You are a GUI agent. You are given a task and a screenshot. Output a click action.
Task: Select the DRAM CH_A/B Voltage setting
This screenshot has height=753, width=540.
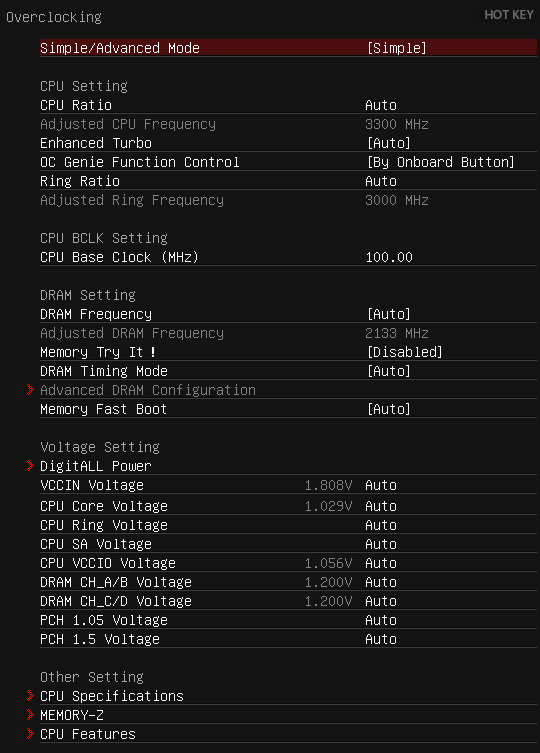point(288,582)
